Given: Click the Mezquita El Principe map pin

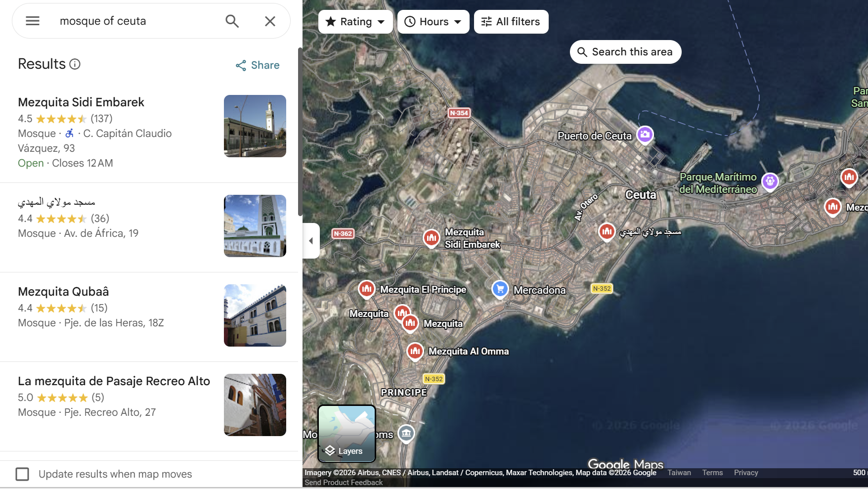Looking at the screenshot, I should [367, 289].
